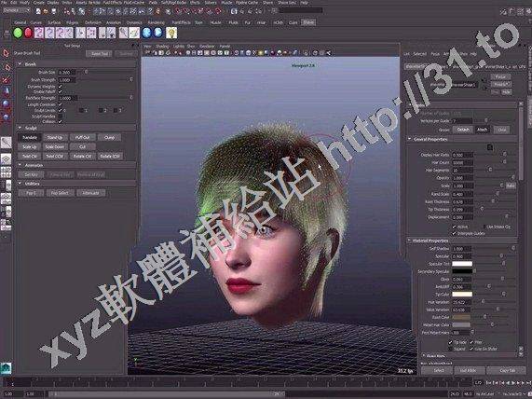Click the Scale Up sculpt button
The image size is (532, 399).
pos(30,146)
